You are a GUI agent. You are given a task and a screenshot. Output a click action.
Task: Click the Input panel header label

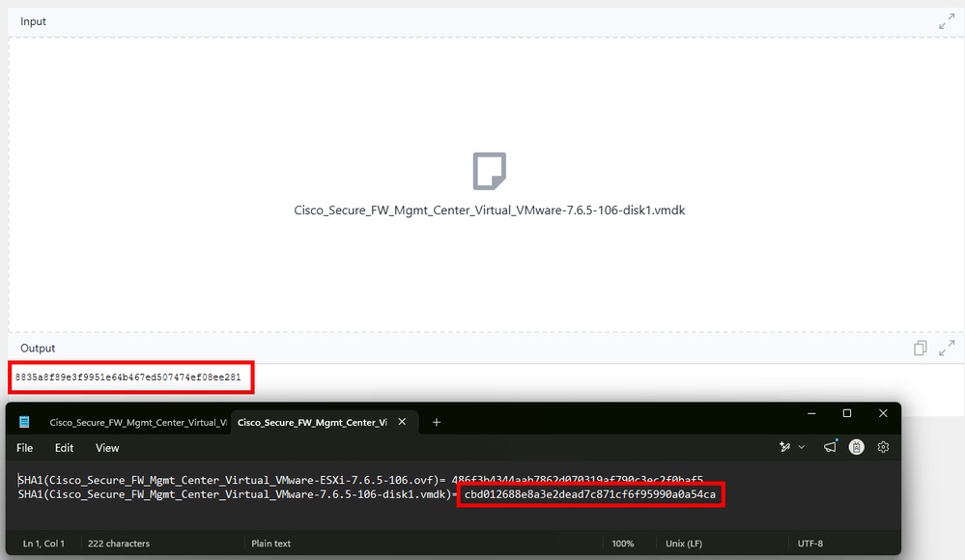(x=33, y=21)
